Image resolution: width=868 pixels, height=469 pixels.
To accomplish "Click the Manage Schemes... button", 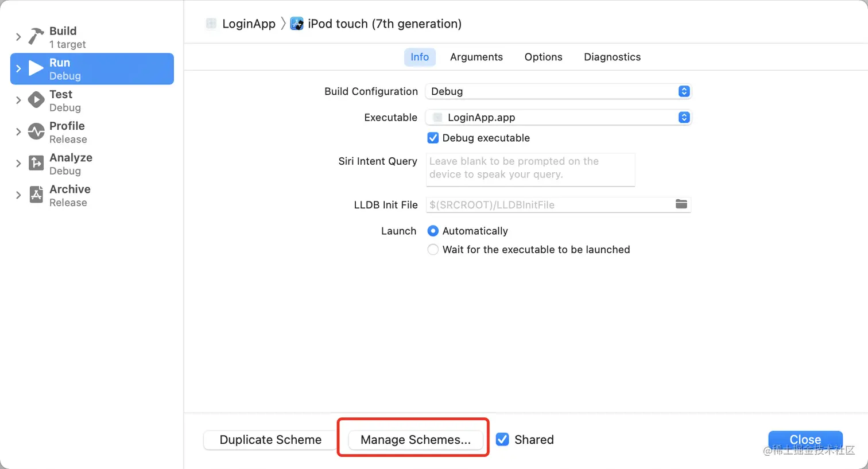I will coord(416,440).
